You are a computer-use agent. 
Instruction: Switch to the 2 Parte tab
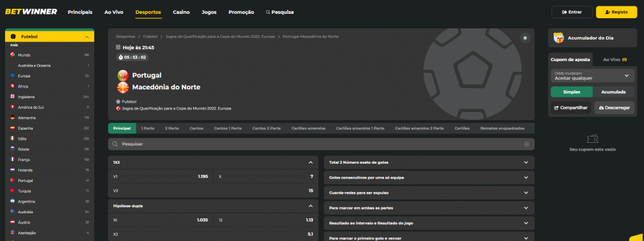172,128
